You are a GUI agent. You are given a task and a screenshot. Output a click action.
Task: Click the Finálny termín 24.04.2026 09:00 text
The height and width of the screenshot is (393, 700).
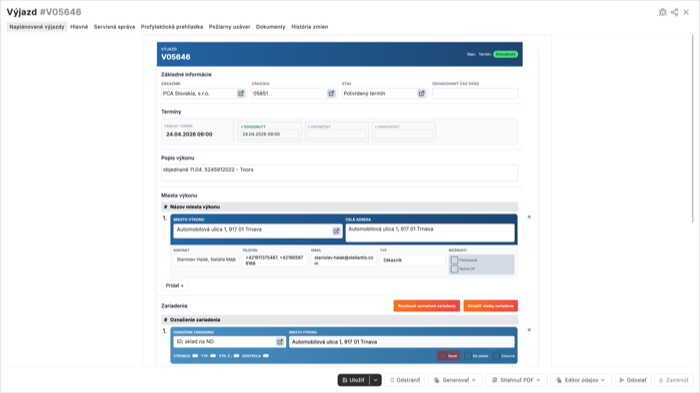coord(189,134)
